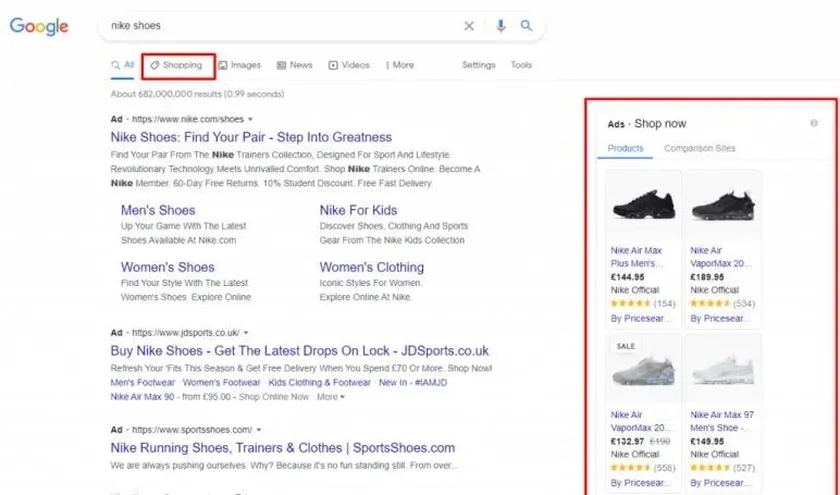Viewport: 840px width, 495px height.
Task: Open 'Nike Running Shoes' SportsShoes.com headline
Action: [x=283, y=448]
